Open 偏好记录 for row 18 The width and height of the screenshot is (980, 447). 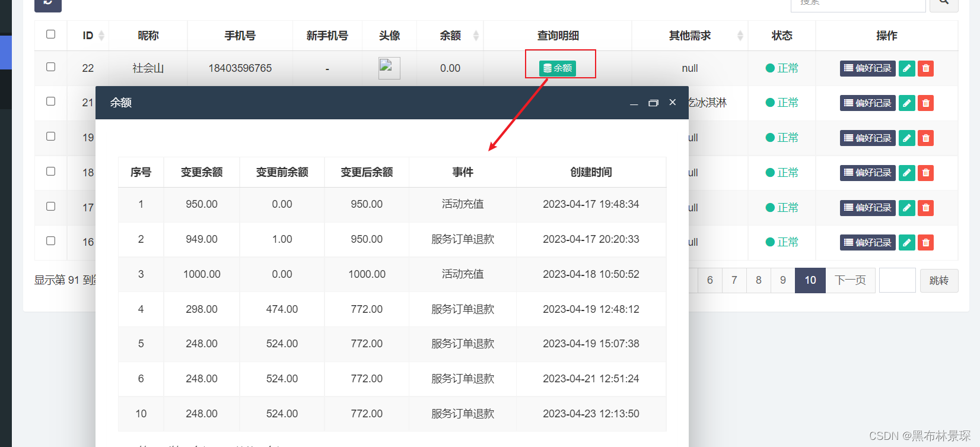coord(867,173)
